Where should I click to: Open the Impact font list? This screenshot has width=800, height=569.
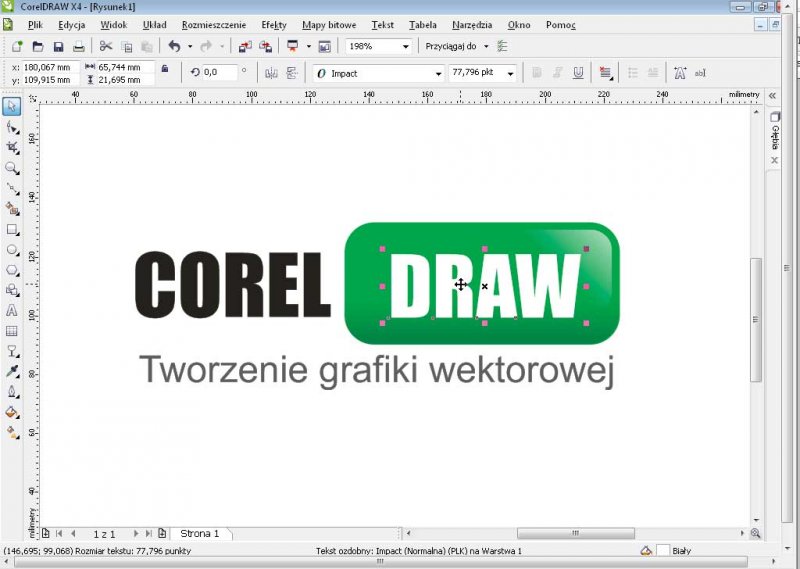tap(438, 73)
